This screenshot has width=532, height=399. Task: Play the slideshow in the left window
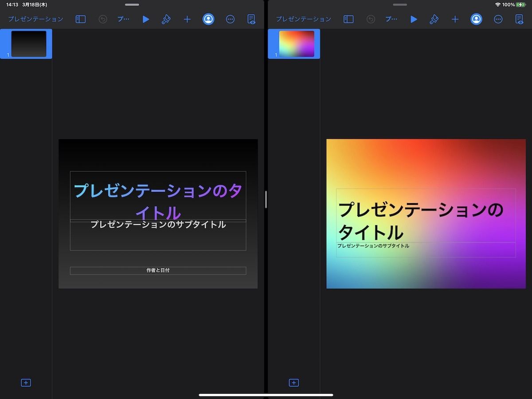pyautogui.click(x=146, y=19)
